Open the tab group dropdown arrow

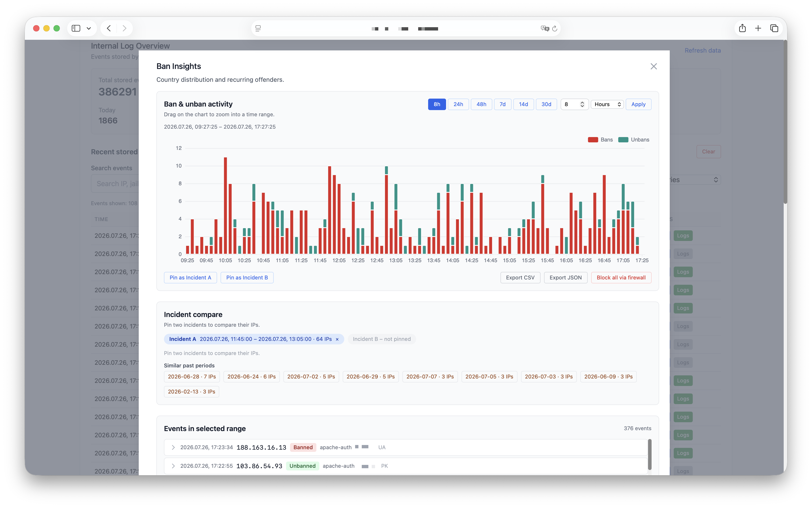(x=89, y=28)
